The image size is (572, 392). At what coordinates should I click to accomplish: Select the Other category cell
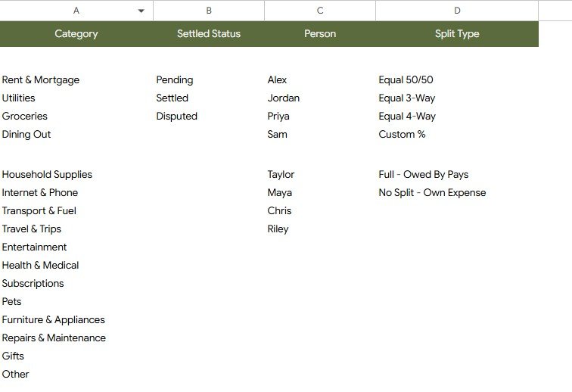pyautogui.click(x=76, y=374)
